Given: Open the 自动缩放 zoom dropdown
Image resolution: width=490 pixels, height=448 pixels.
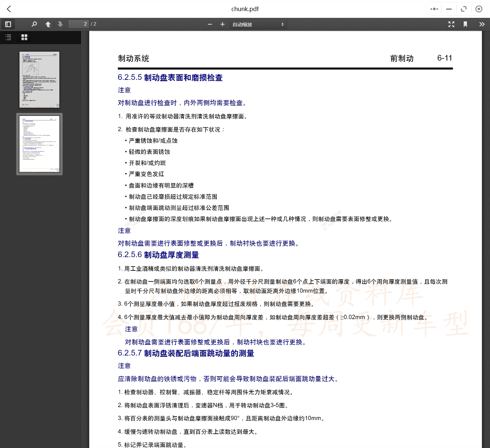Looking at the screenshot, I should click(x=258, y=24).
